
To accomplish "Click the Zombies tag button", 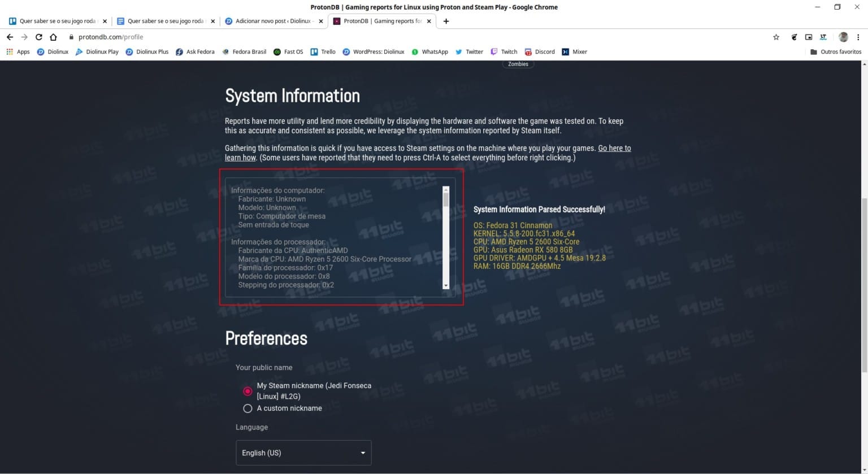I will (x=518, y=64).
